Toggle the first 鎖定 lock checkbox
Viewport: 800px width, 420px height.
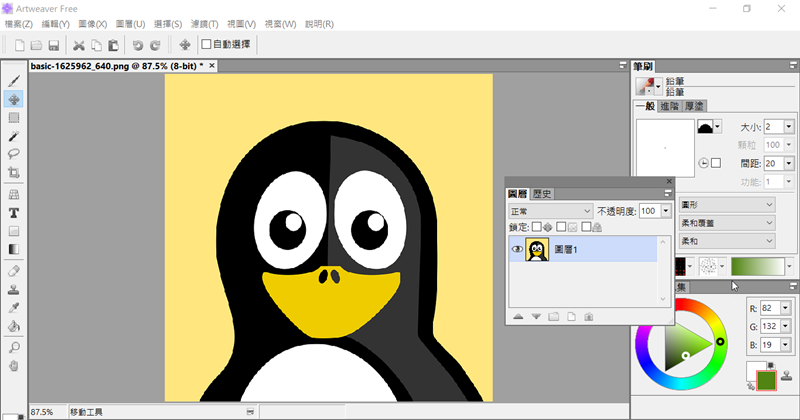536,227
